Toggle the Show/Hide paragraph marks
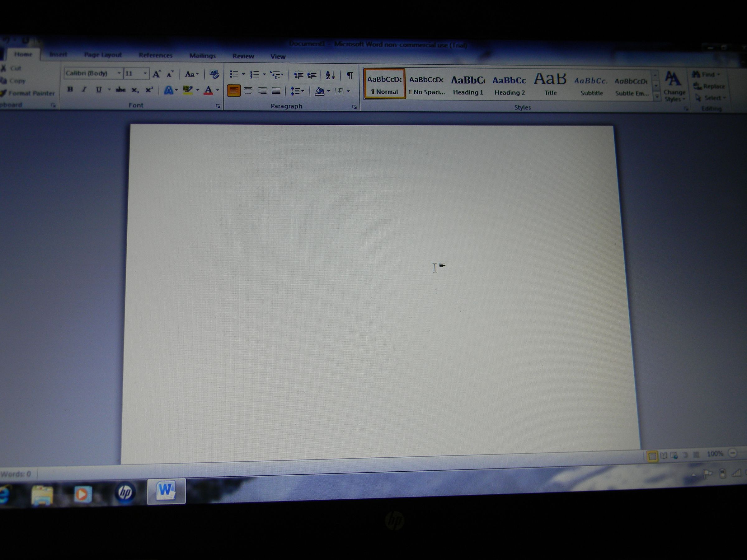Image resolution: width=747 pixels, height=560 pixels. pyautogui.click(x=349, y=75)
